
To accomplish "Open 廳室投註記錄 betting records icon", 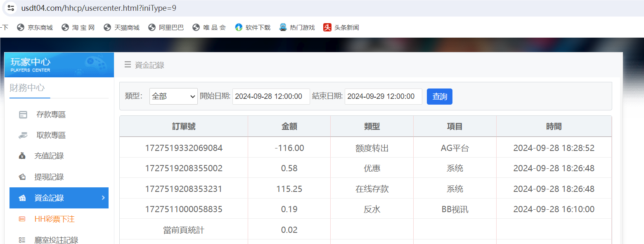I will (x=23, y=239).
